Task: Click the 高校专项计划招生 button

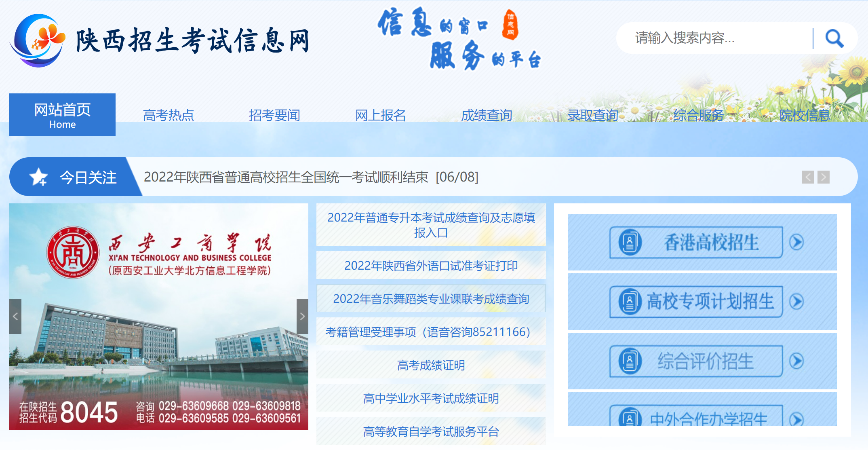Action: 702,302
